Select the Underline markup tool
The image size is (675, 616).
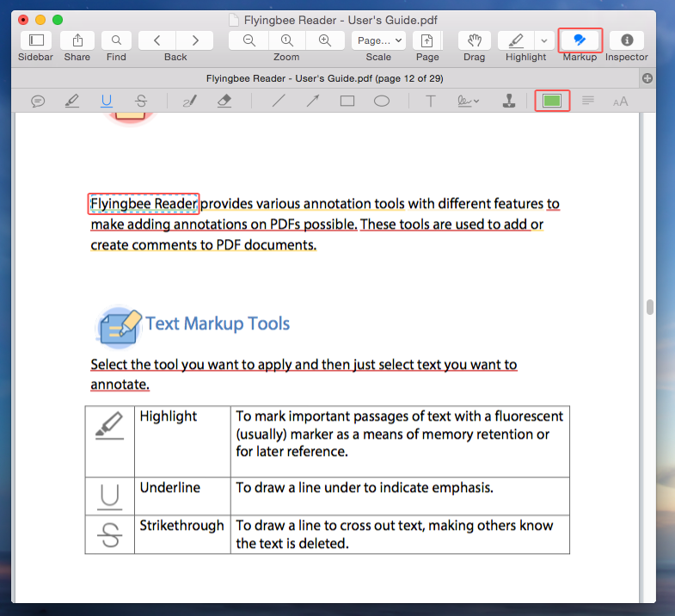(107, 102)
